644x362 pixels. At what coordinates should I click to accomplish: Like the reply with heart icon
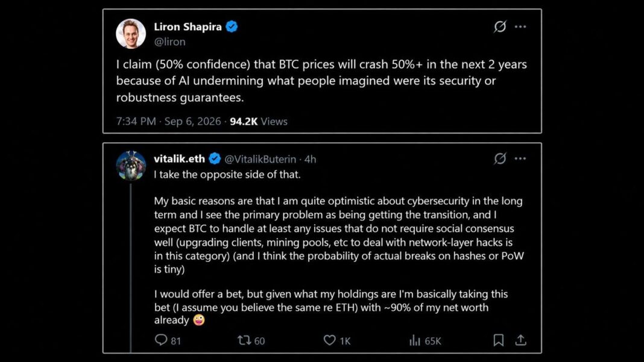click(329, 340)
